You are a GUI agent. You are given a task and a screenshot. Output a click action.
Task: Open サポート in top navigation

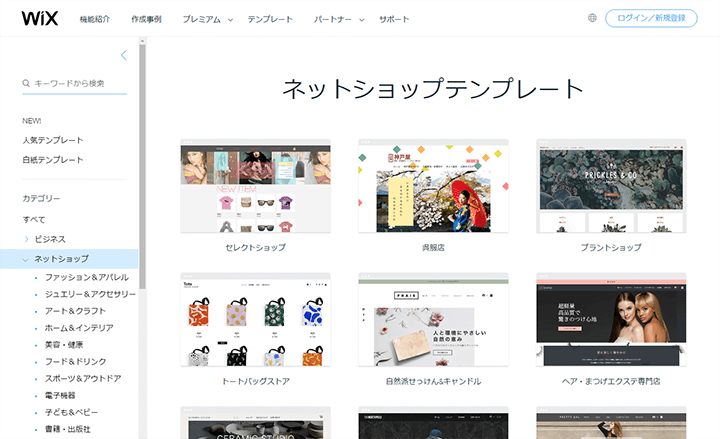[x=394, y=19]
